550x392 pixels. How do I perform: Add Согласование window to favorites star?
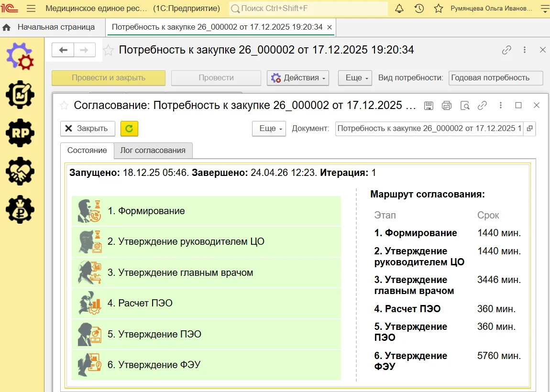pyautogui.click(x=64, y=105)
